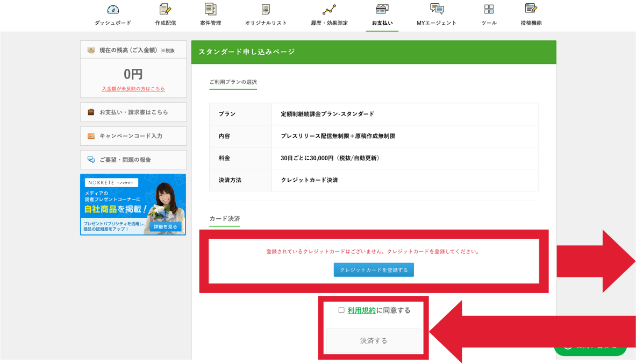Click the 履歴・効果測定 graph icon

(329, 9)
